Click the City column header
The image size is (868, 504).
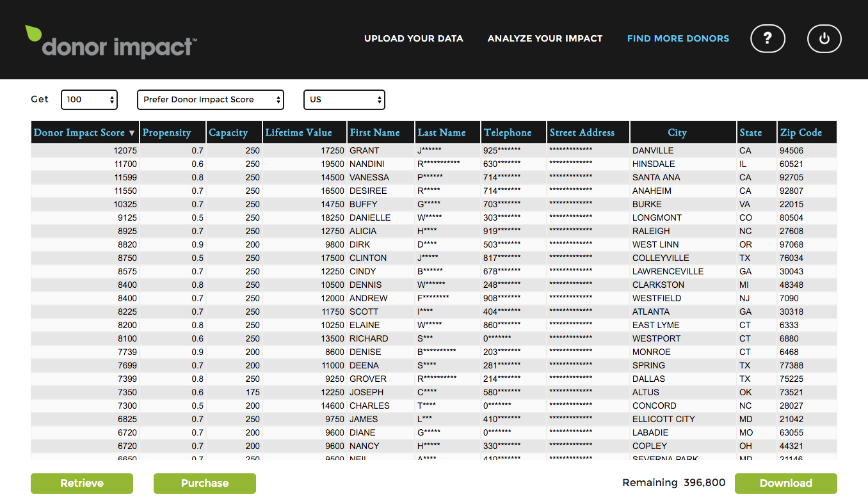click(x=677, y=132)
